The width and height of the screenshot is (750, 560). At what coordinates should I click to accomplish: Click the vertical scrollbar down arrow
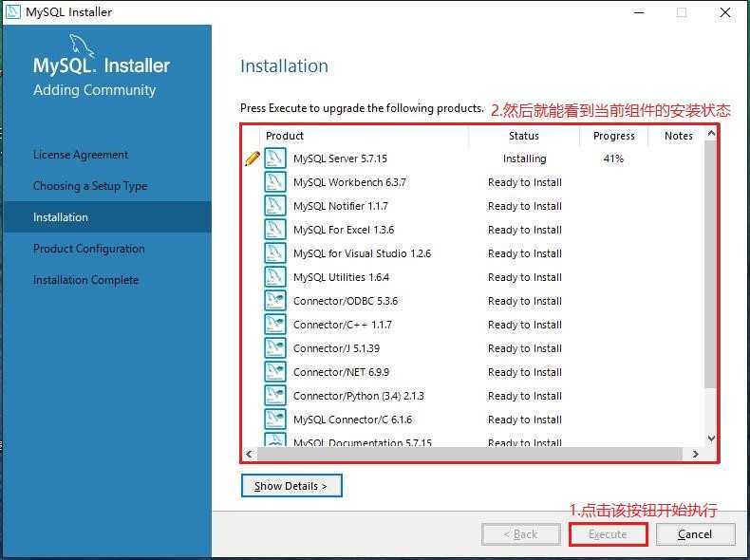pyautogui.click(x=711, y=439)
